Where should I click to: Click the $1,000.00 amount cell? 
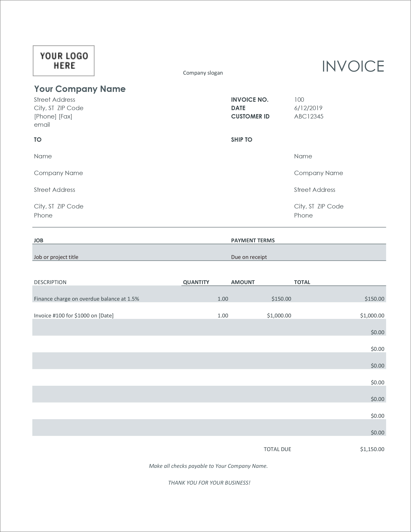(x=279, y=316)
